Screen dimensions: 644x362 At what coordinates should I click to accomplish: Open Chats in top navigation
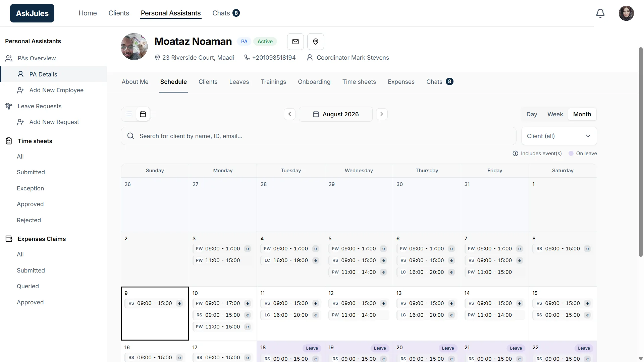tap(226, 13)
